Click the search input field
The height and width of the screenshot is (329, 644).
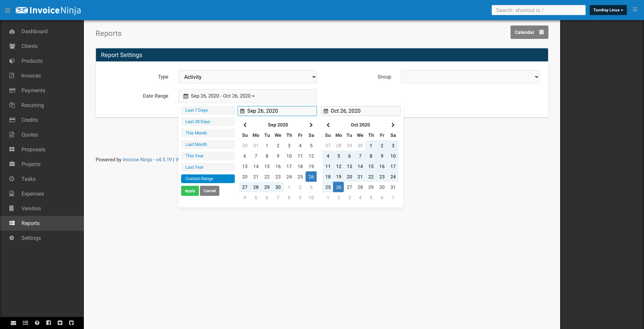coord(538,10)
